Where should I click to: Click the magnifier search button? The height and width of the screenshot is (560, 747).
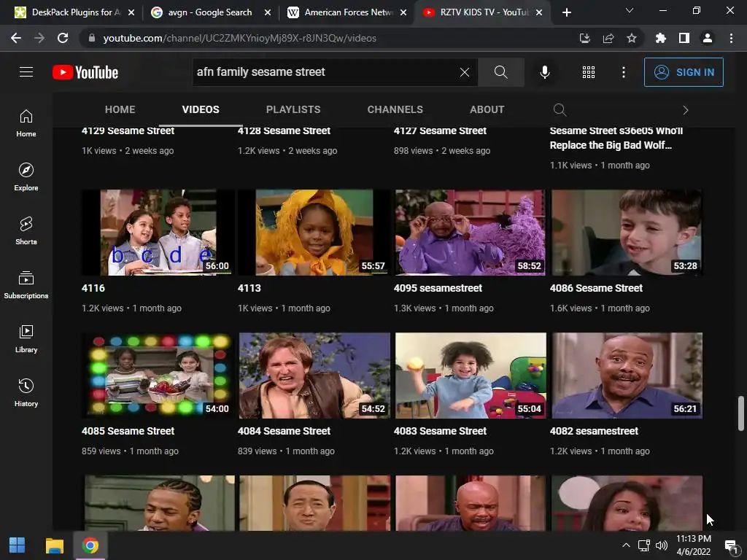tap(500, 72)
